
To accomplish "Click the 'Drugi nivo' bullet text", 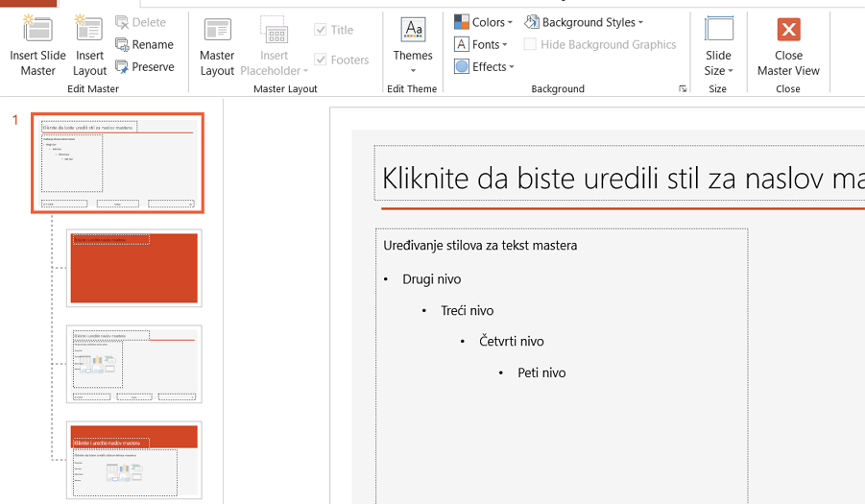I will [431, 279].
